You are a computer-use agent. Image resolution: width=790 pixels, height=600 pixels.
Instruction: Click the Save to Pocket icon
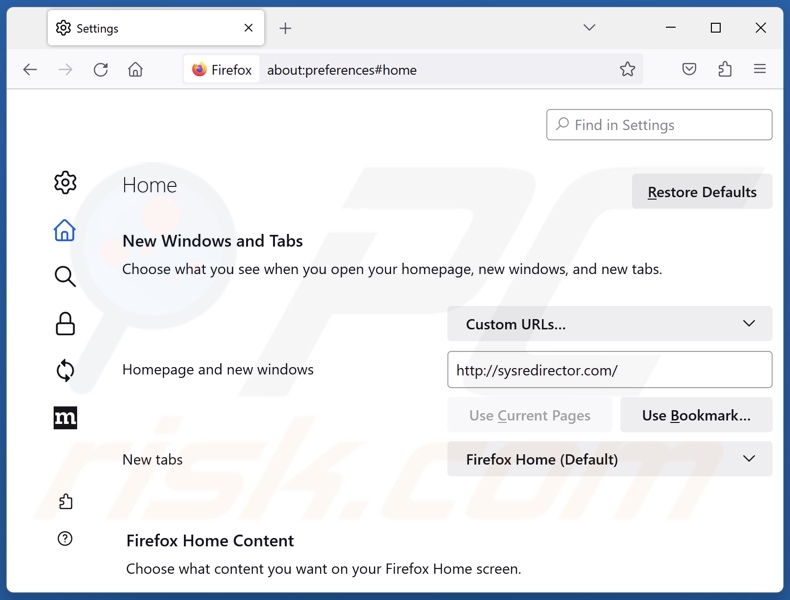689,70
